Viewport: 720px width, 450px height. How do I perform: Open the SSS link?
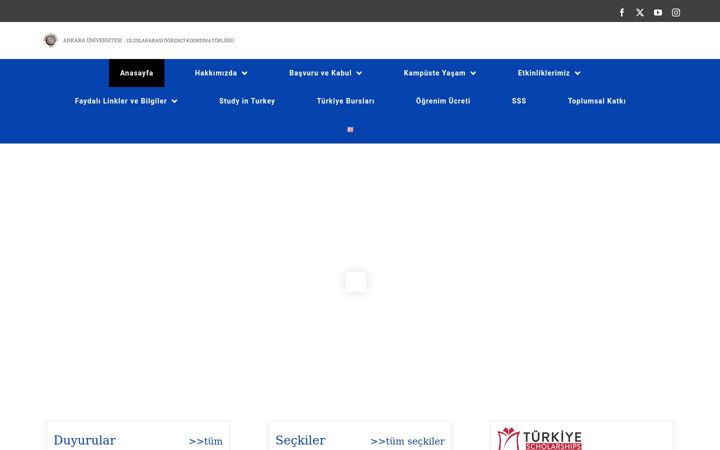(x=519, y=101)
